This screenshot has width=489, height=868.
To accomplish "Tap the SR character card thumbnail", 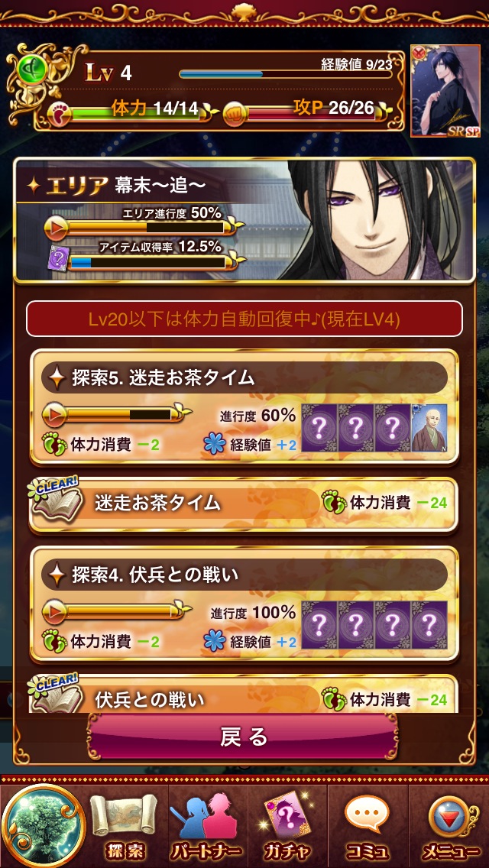I will 445,92.
